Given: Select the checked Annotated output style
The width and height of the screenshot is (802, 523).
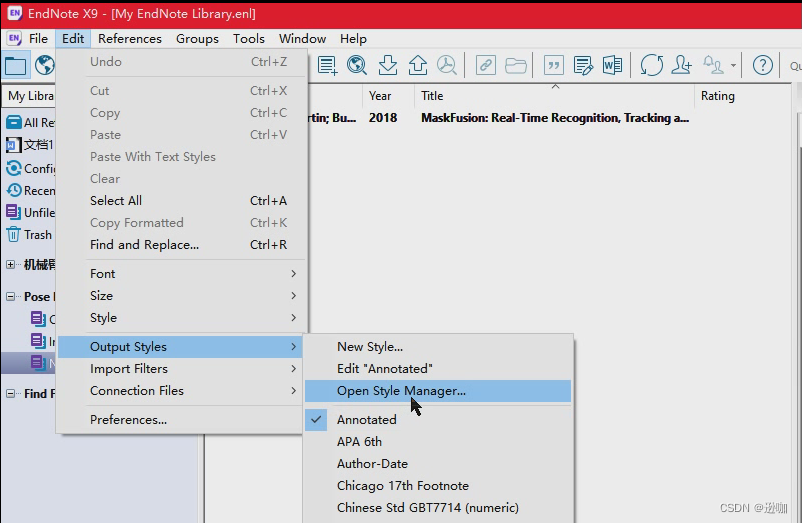Looking at the screenshot, I should click(438, 419).
